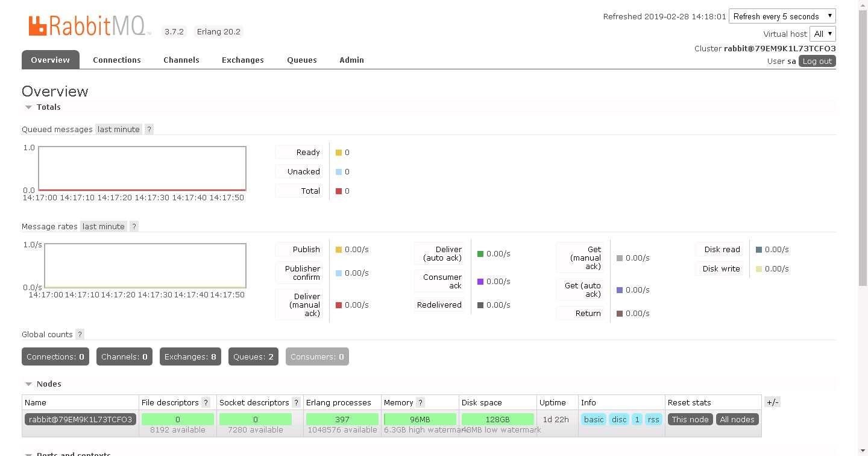
Task: Click the 96MB memory bar
Action: coord(420,419)
